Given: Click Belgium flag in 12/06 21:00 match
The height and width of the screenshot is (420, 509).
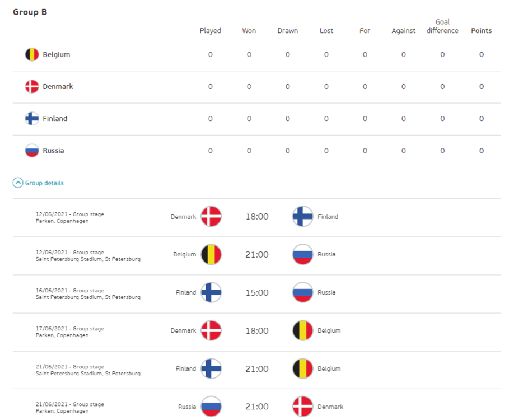Looking at the screenshot, I should pyautogui.click(x=211, y=254).
